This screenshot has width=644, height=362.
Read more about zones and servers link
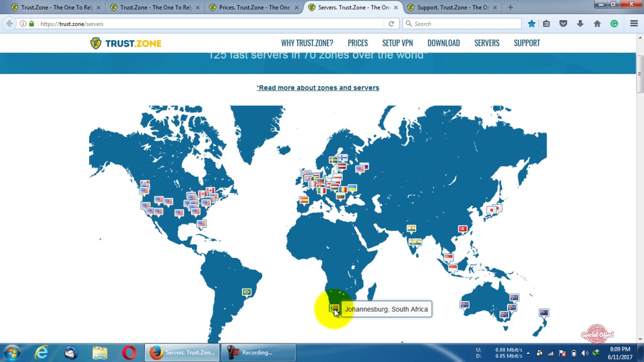318,87
